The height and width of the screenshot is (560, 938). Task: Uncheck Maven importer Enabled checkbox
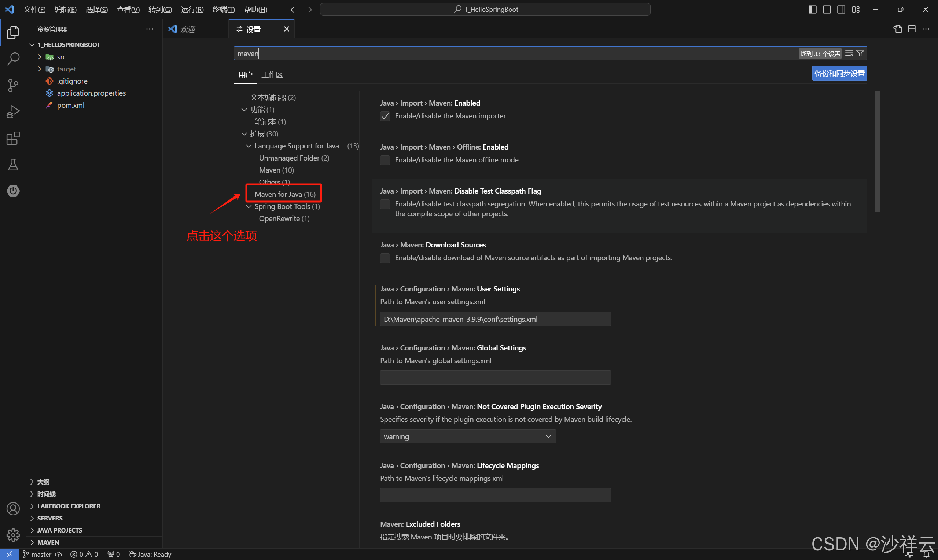[x=385, y=116]
